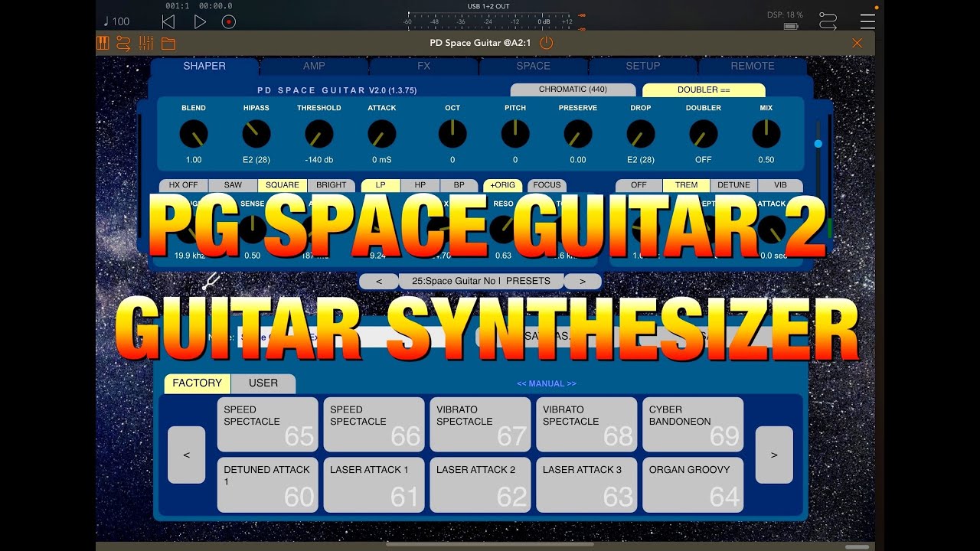This screenshot has height=551, width=980.
Task: Toggle the plugin power icon beside PD Space Guitar
Action: [546, 43]
